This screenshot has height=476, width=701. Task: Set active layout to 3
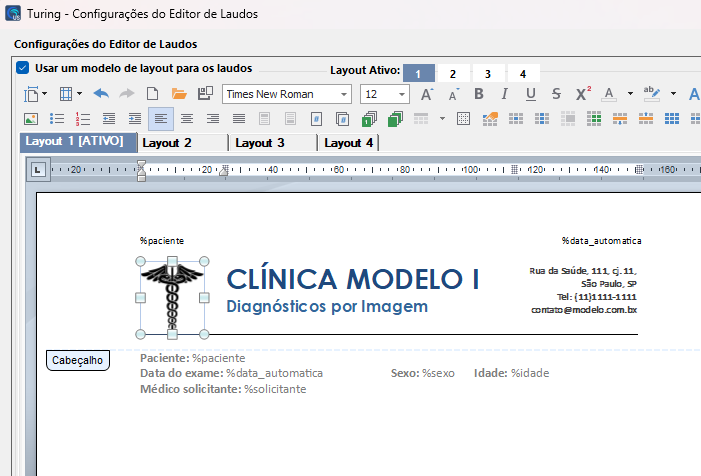(x=487, y=73)
